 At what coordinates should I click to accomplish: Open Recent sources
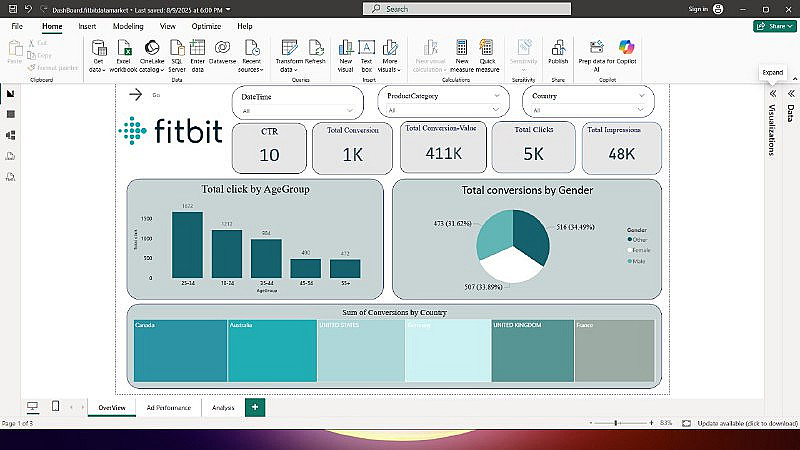(x=251, y=56)
